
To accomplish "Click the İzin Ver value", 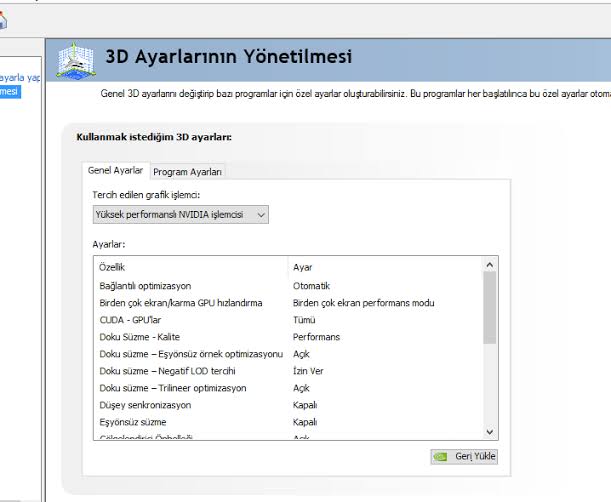I will coord(308,371).
